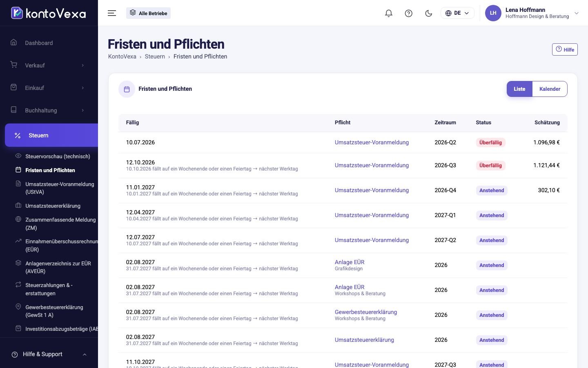Click the Anlagenverzeichnis layers icon
The height and width of the screenshot is (368, 588).
click(18, 263)
